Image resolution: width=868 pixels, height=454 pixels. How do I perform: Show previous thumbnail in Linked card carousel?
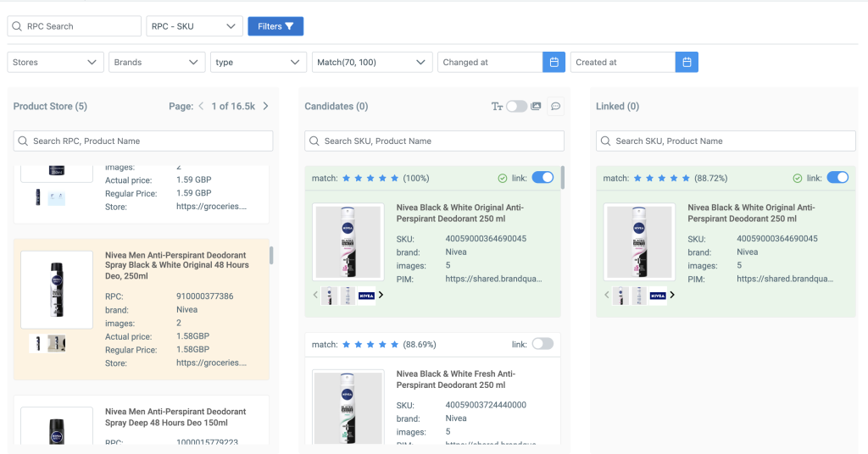(x=607, y=296)
